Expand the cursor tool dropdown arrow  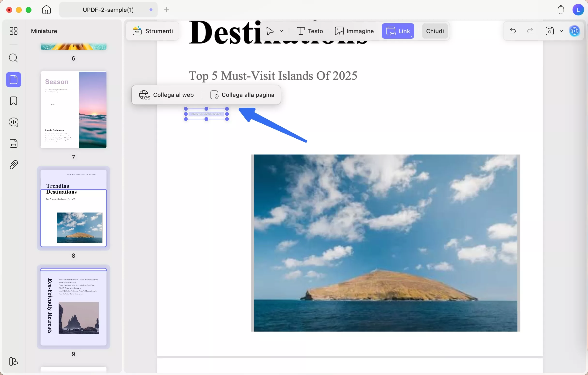point(281,31)
